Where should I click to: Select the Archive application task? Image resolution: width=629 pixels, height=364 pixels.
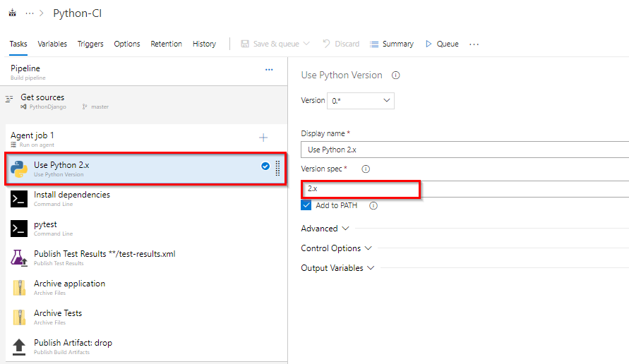click(x=146, y=287)
